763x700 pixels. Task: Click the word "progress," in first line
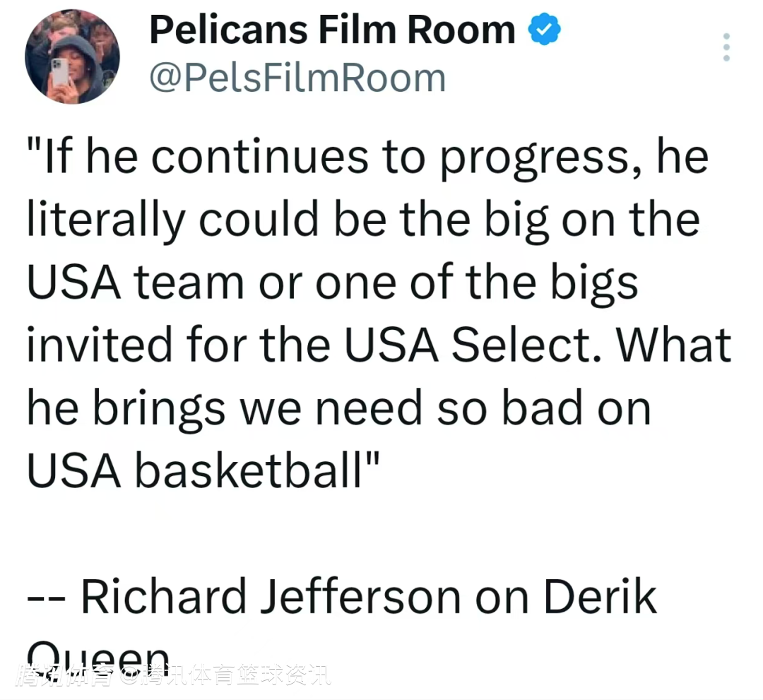point(535,157)
